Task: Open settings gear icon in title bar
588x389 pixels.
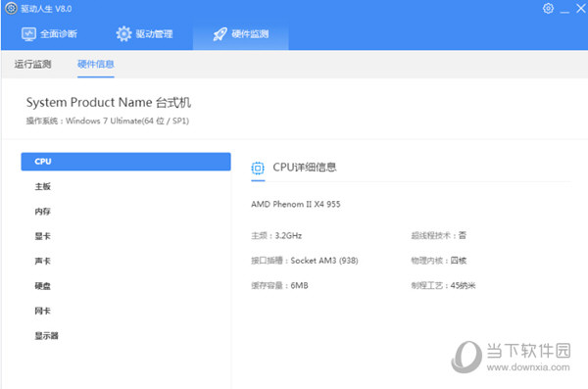Action: point(548,8)
